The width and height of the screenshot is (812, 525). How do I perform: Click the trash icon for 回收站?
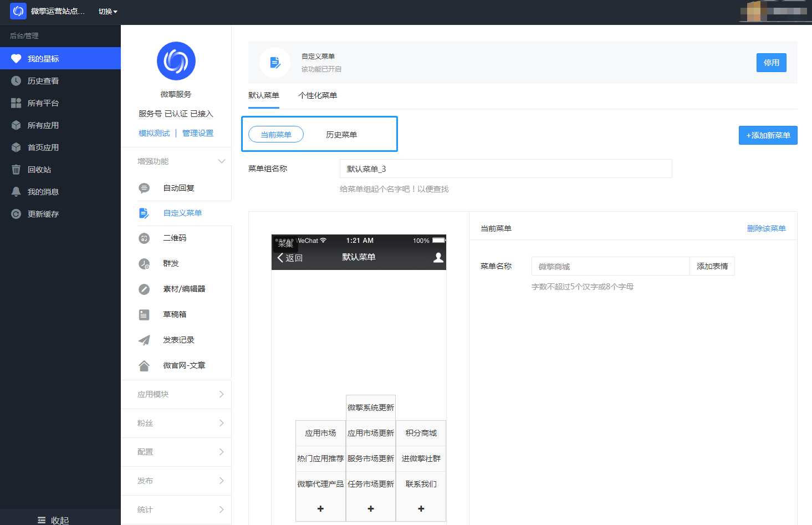point(16,170)
